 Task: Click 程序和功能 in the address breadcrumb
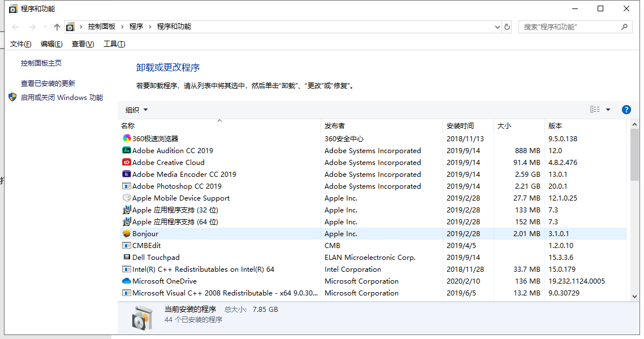tap(174, 26)
